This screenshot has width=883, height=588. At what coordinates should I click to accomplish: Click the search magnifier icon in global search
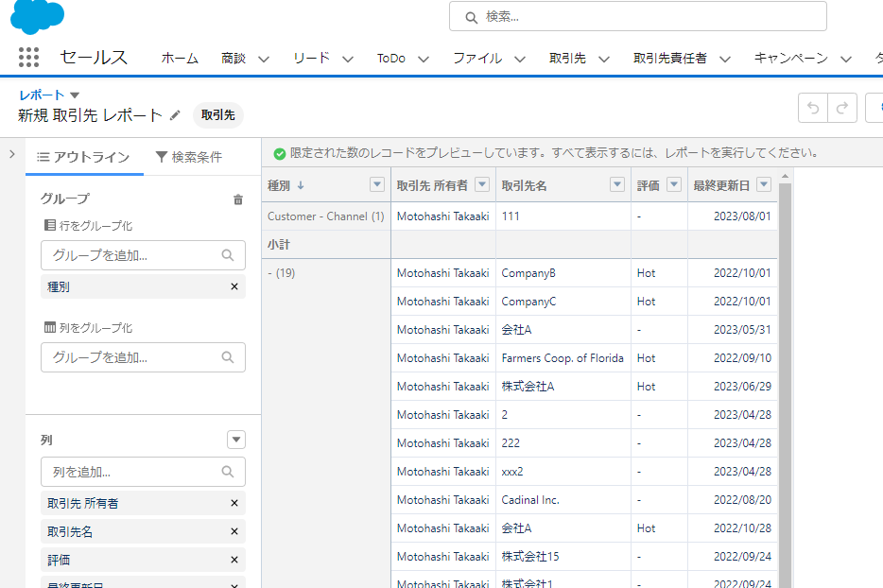pos(472,17)
